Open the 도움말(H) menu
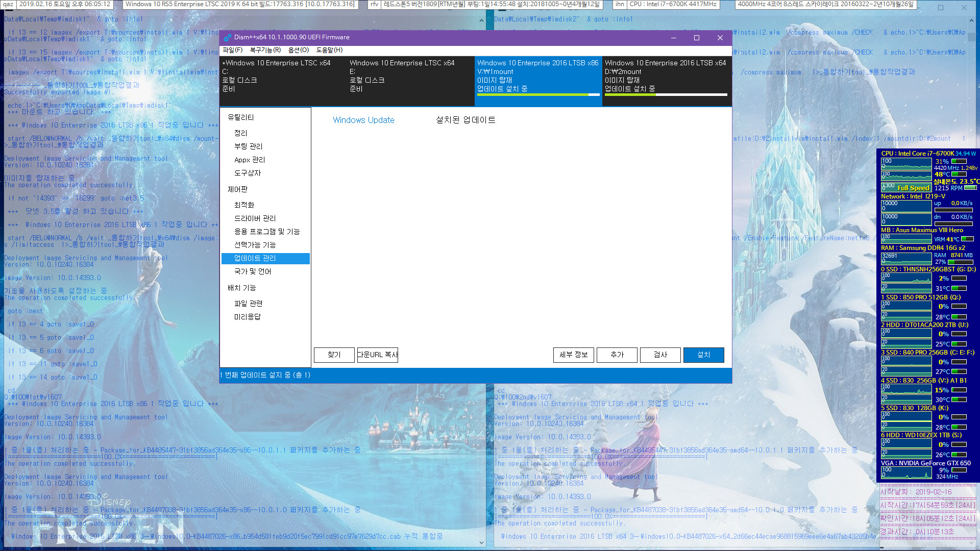Screen dimensions: 980x551 tap(329, 50)
